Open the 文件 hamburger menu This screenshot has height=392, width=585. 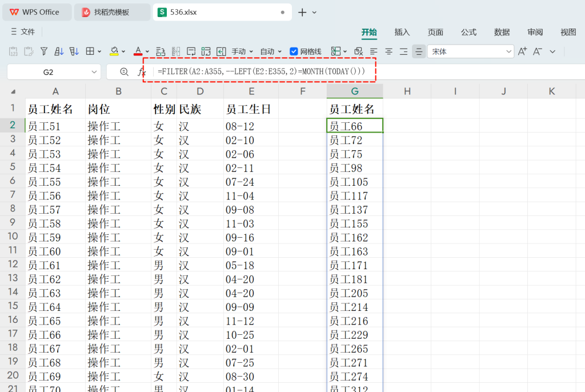click(x=22, y=32)
